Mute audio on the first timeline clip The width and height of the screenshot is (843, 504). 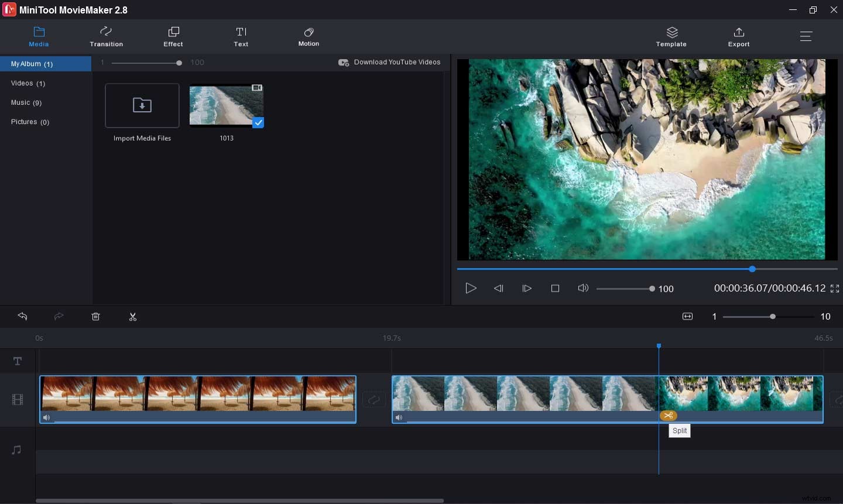[x=47, y=417]
